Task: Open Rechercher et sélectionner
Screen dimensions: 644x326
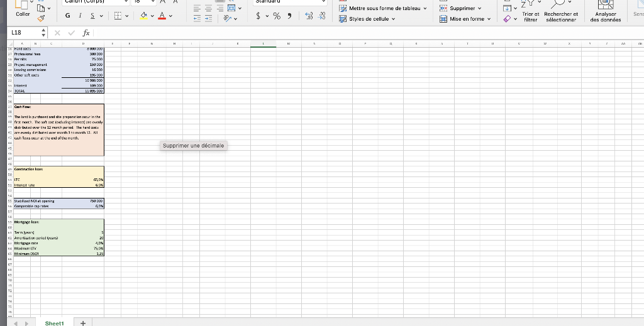Action: [560, 11]
